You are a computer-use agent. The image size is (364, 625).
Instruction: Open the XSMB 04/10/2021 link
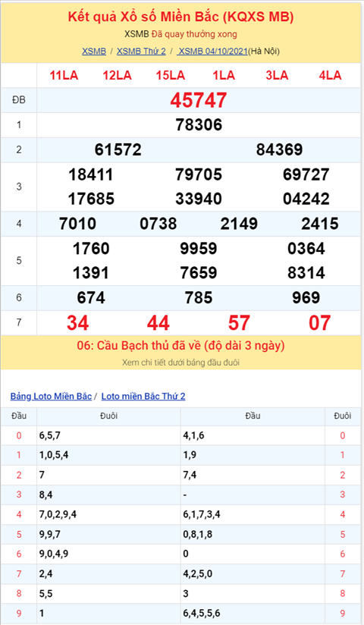coord(212,51)
